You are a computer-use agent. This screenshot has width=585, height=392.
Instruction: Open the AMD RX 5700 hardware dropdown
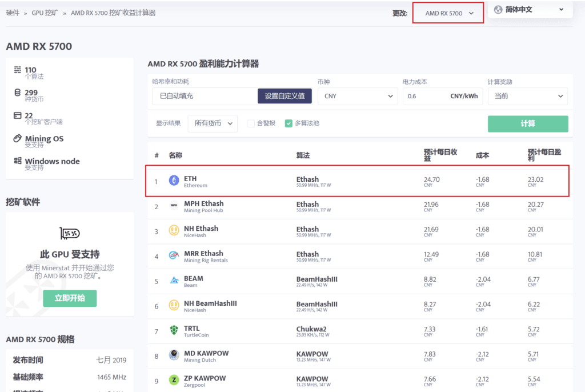coord(448,13)
